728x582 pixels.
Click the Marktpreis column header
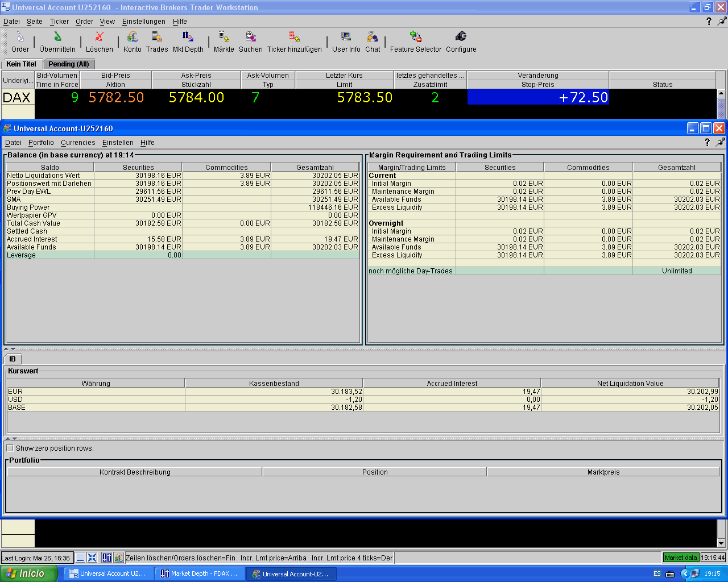click(603, 472)
